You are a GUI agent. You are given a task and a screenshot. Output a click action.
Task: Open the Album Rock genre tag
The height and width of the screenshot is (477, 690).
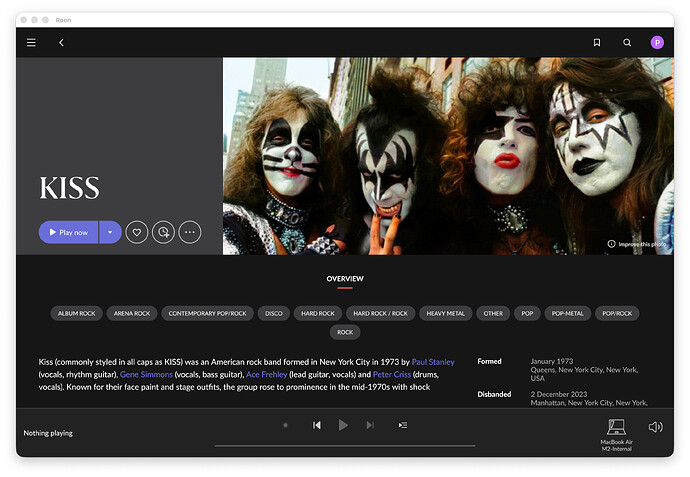point(77,313)
